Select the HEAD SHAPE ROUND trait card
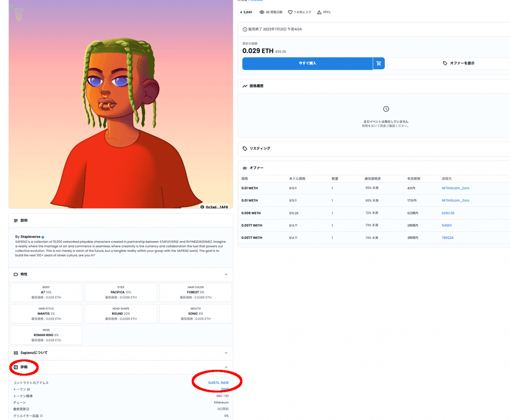This screenshot has height=420, width=510. tap(121, 313)
